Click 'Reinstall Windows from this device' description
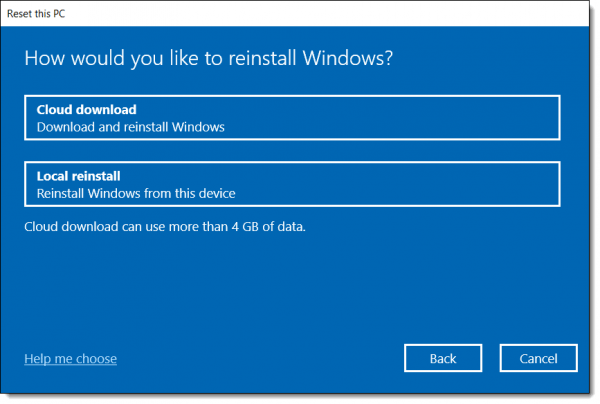The image size is (600, 404). click(136, 193)
